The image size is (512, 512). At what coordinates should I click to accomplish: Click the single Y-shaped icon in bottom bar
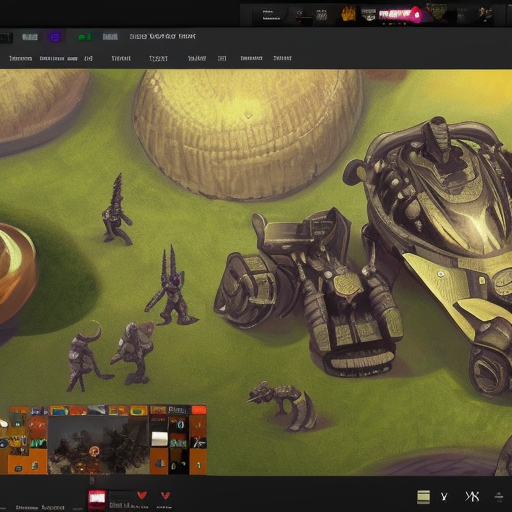(x=444, y=497)
